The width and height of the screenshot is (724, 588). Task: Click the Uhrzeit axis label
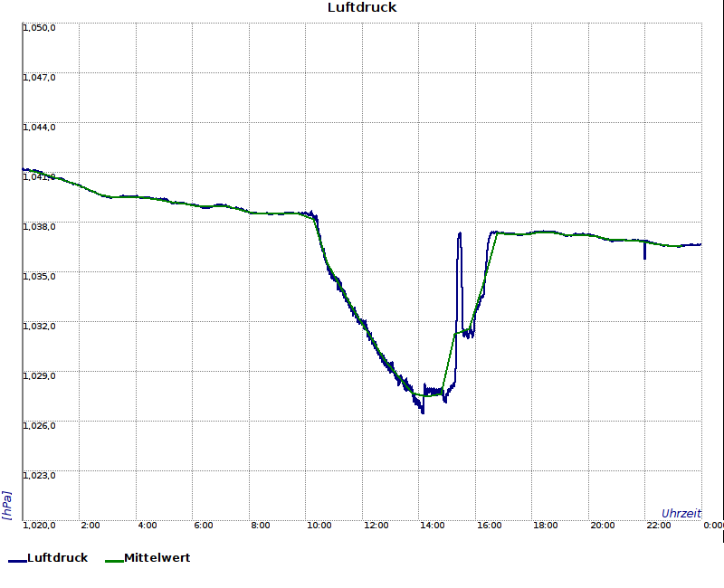pos(681,513)
